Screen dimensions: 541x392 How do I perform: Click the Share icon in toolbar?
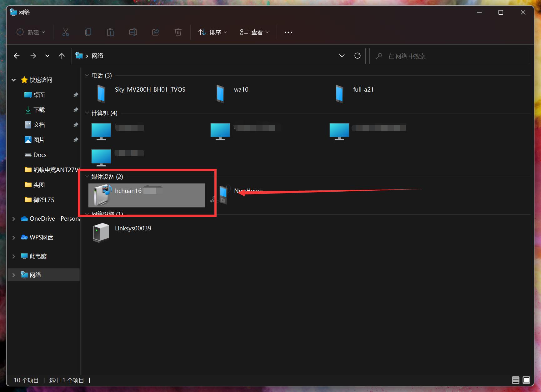[156, 32]
